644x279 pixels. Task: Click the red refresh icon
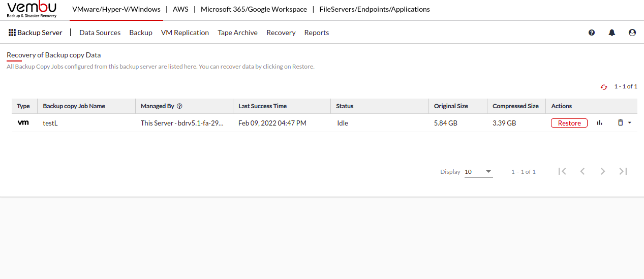[x=604, y=87]
